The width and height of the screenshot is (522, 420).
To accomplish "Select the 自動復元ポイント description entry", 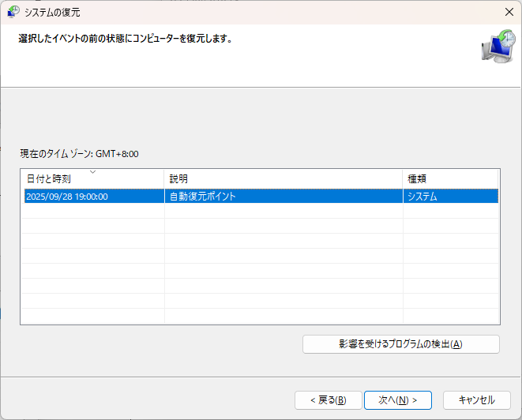I will point(203,197).
